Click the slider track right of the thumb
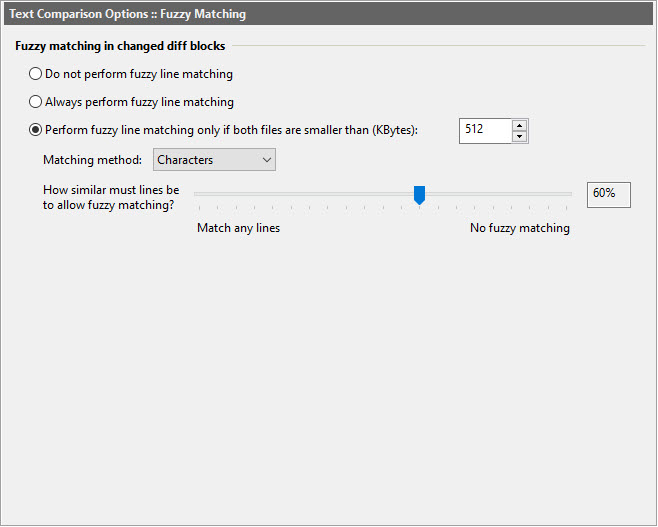 (x=500, y=194)
